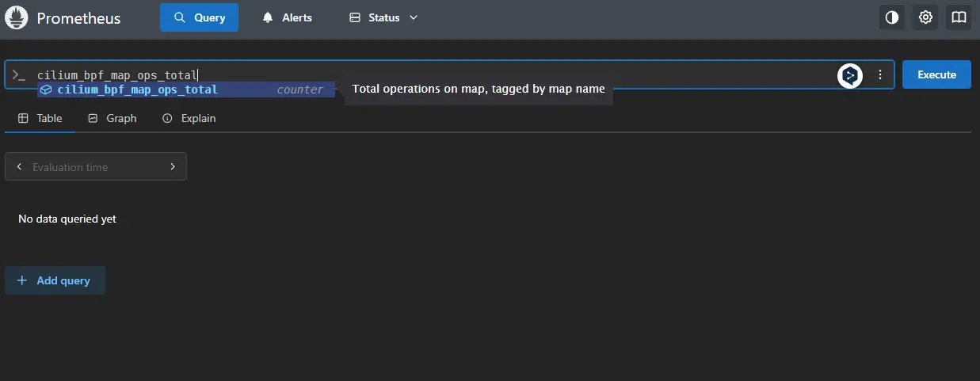The width and height of the screenshot is (980, 381).
Task: Switch to the Explain tab
Action: [189, 118]
